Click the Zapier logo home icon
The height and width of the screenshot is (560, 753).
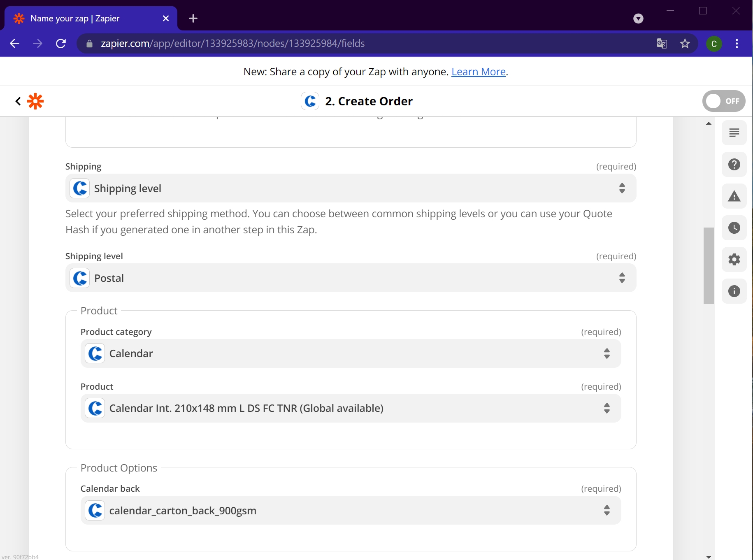(x=35, y=101)
